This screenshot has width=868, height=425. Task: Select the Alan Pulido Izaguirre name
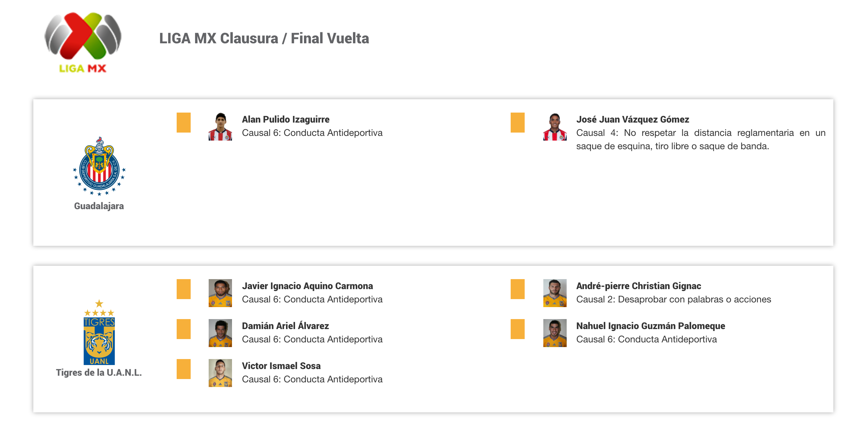[285, 119]
